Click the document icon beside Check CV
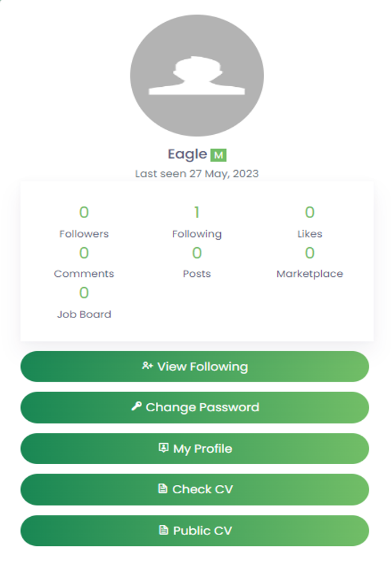392x567 pixels. 163,489
